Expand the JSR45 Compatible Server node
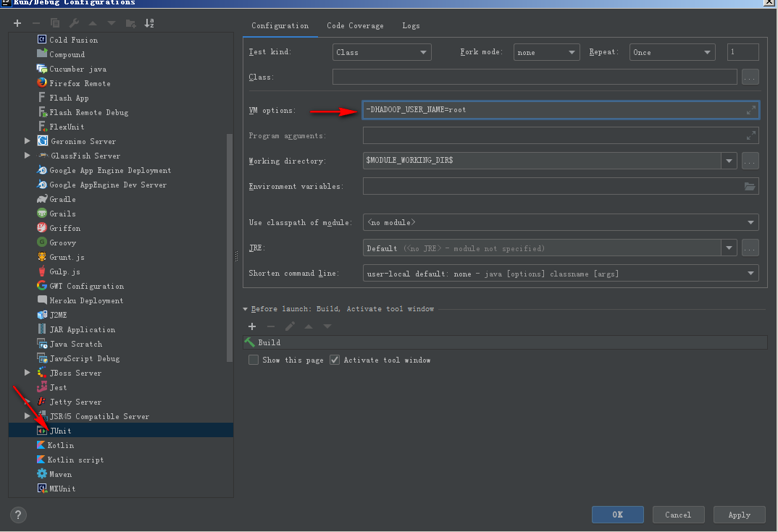 tap(28, 416)
